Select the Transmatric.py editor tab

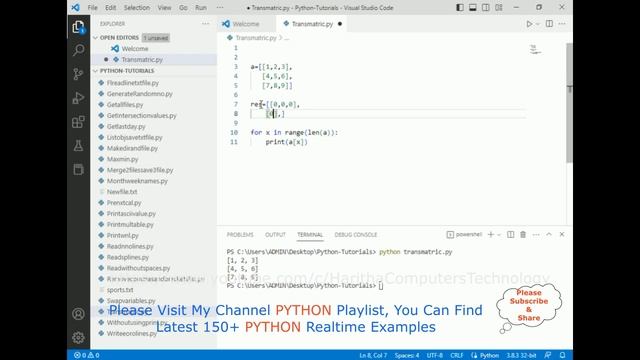tap(313, 24)
